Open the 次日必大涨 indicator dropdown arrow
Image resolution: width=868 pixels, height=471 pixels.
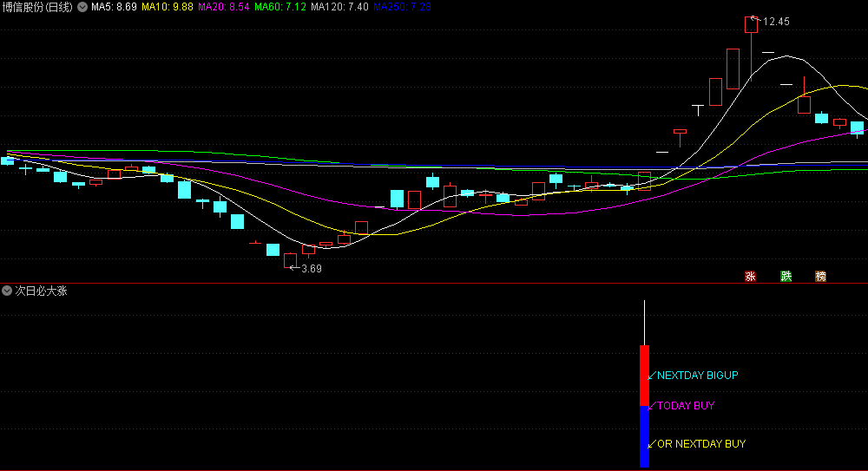click(x=7, y=291)
